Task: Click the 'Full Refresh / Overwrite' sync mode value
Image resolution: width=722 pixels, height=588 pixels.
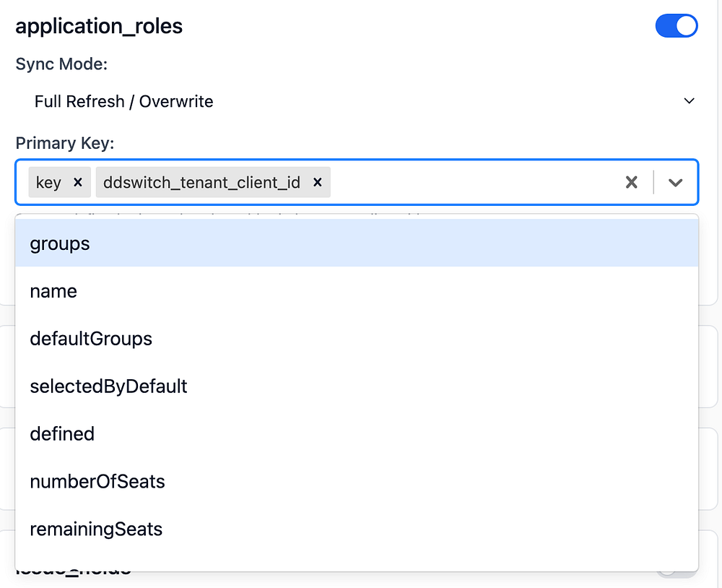Action: point(124,102)
